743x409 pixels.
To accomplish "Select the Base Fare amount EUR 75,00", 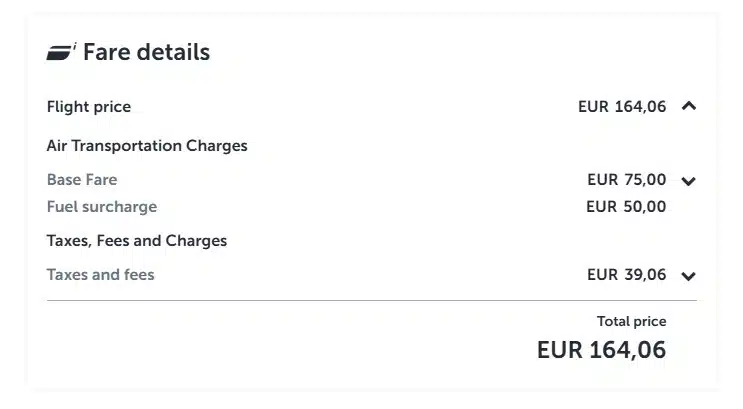I will (626, 180).
